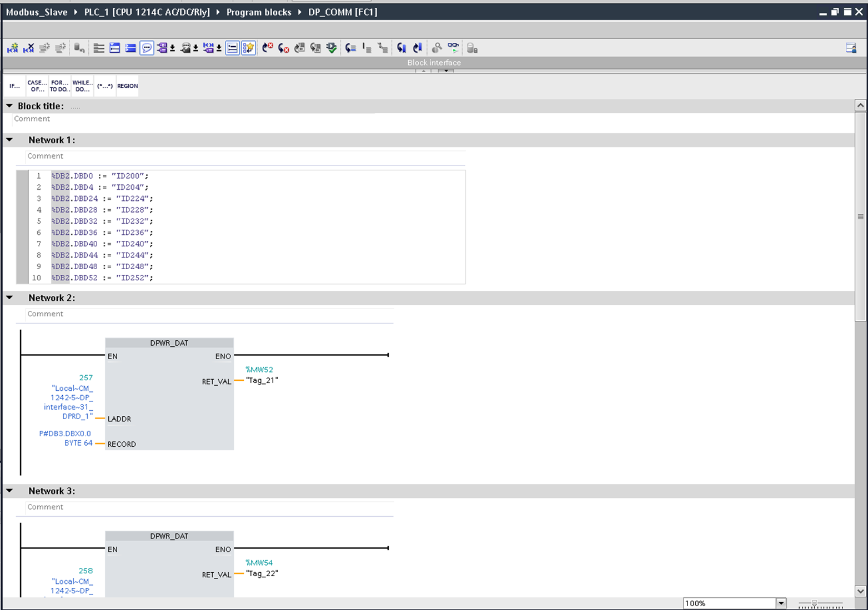The width and height of the screenshot is (868, 610).
Task: Click Go to next error icon
Action: (268, 48)
